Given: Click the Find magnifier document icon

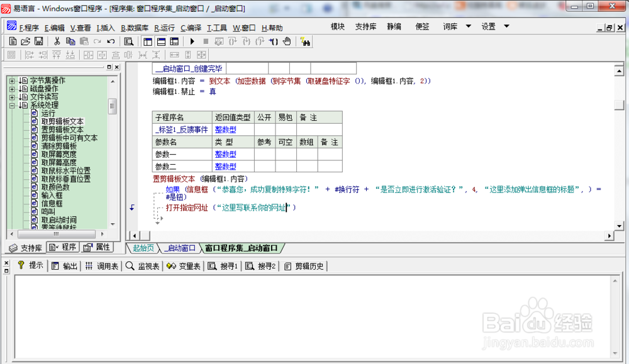Looking at the screenshot, I should (128, 41).
